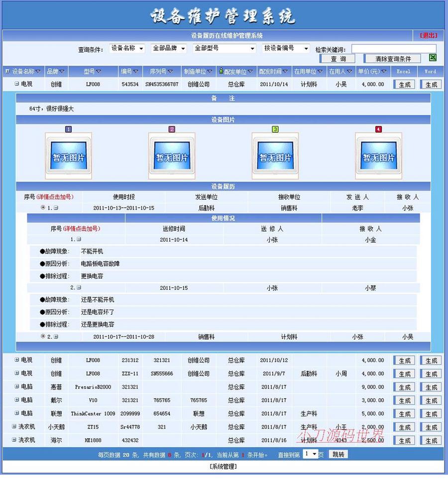
Task: Sort by the 在用单位 column header
Action: tap(309, 72)
